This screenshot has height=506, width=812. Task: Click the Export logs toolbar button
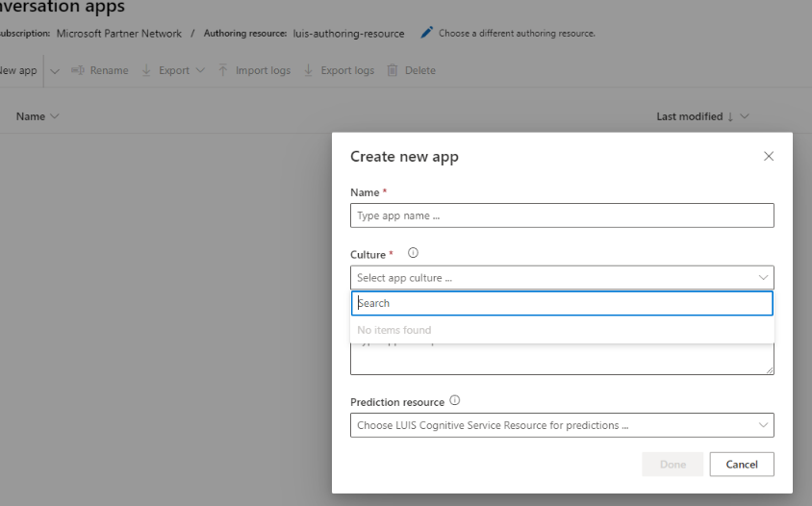(x=339, y=70)
